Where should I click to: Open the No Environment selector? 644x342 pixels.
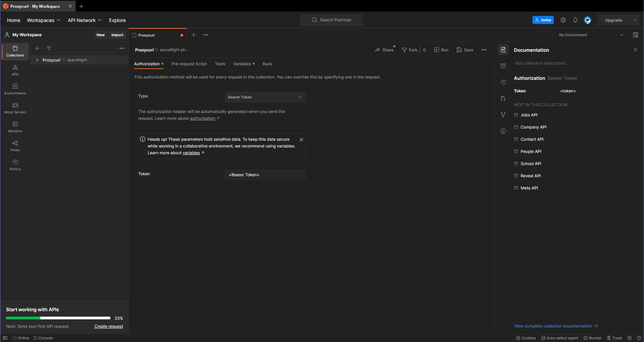591,35
